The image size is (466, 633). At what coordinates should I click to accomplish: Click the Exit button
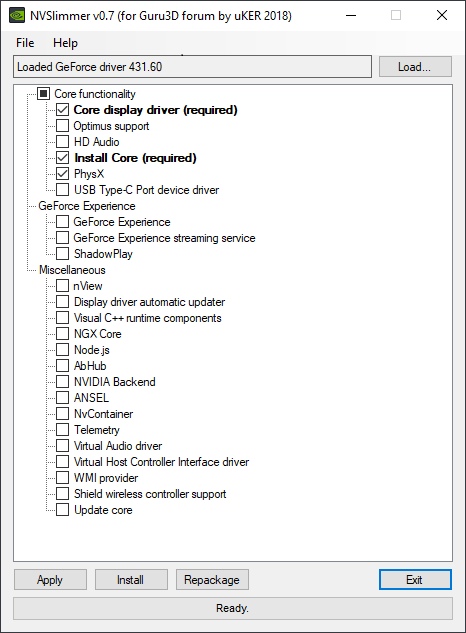(415, 580)
